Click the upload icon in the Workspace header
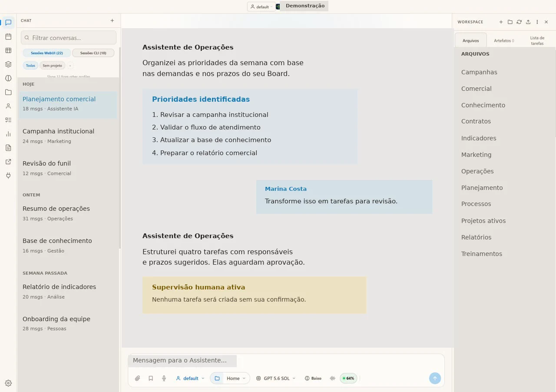 [528, 22]
